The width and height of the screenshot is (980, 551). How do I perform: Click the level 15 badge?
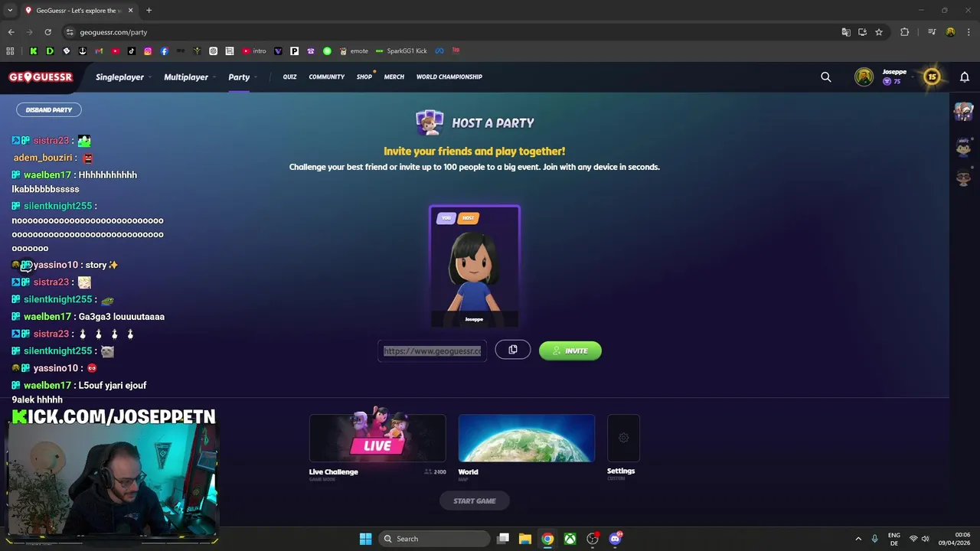[932, 77]
